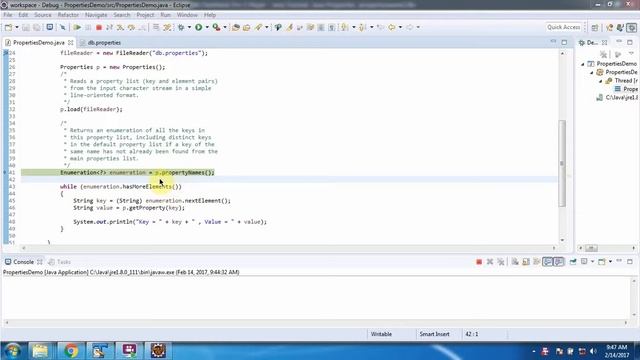Image resolution: width=640 pixels, height=360 pixels.
Task: Click the Resume debug button
Action: [77, 27]
